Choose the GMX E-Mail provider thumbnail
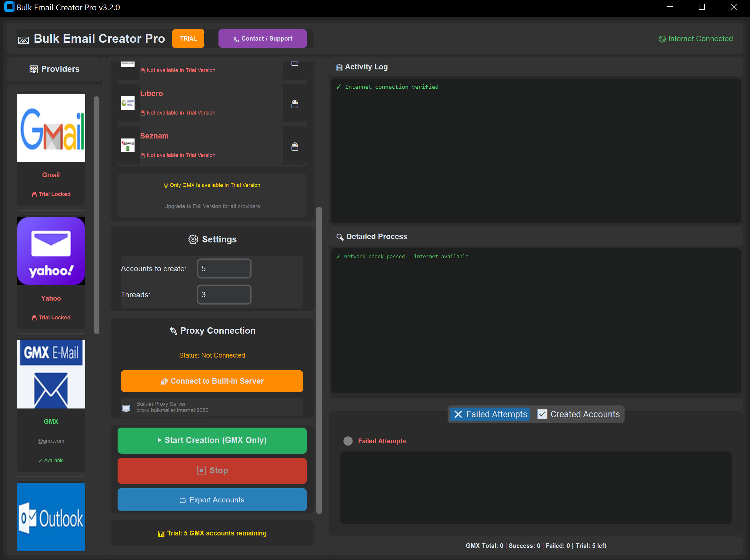Screen dimensions: 750x560 (51, 374)
